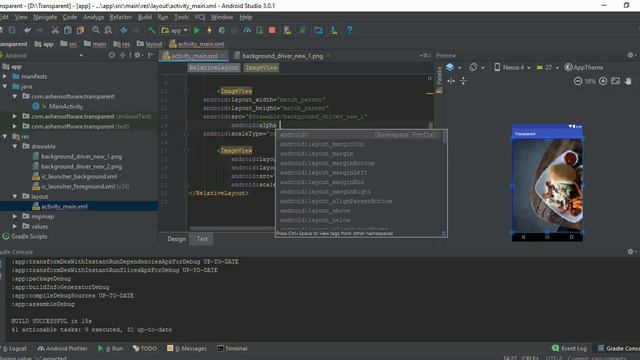Click the Cut scissors icon in toolbar
640x360 pixels.
pyautogui.click(x=55, y=30)
